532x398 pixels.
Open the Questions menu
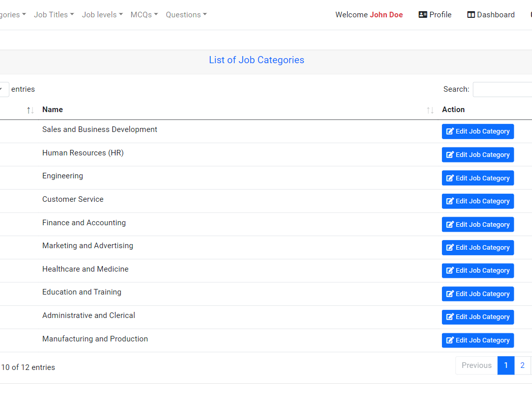point(186,14)
